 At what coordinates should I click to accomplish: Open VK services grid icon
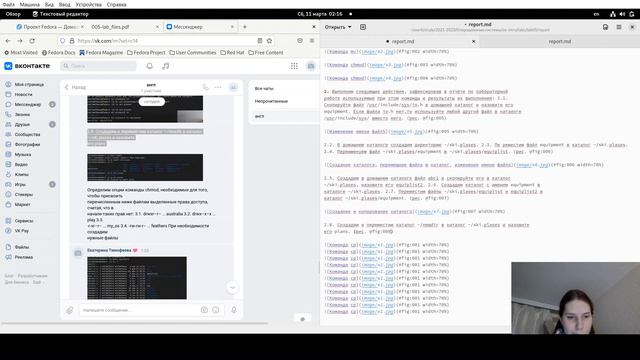294,66
